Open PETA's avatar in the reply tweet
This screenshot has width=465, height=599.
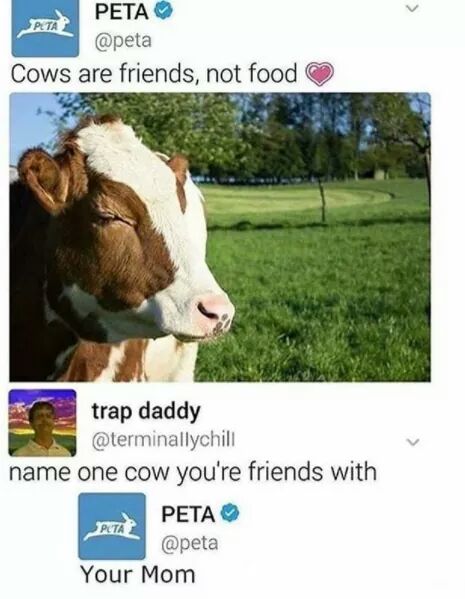pyautogui.click(x=112, y=526)
